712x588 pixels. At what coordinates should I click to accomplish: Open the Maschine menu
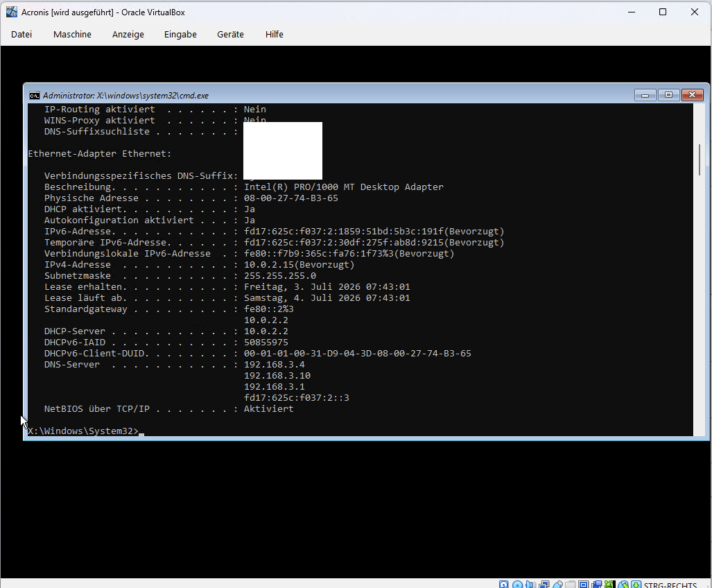[x=72, y=34]
